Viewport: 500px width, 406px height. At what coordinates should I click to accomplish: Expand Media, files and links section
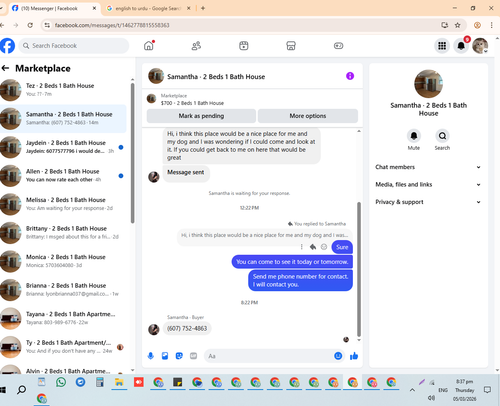[x=428, y=184]
